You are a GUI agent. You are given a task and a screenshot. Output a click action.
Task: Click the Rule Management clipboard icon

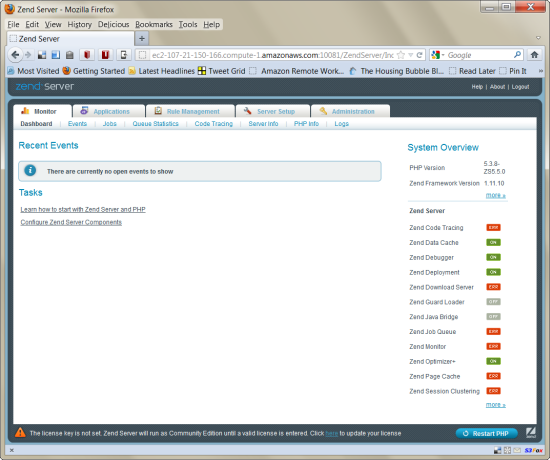158,111
